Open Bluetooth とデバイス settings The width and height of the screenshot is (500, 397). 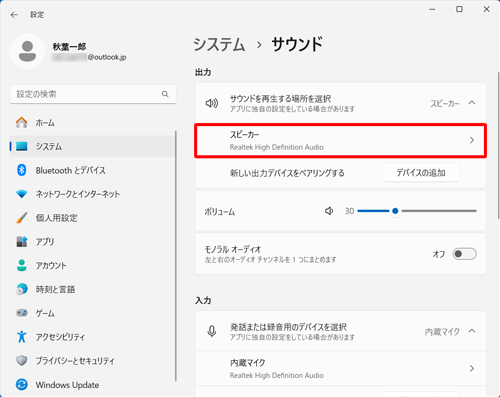(92, 170)
